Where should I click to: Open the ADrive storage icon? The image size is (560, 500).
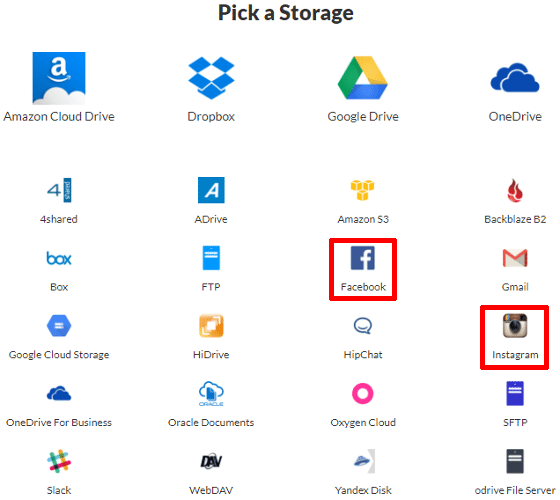tap(211, 190)
